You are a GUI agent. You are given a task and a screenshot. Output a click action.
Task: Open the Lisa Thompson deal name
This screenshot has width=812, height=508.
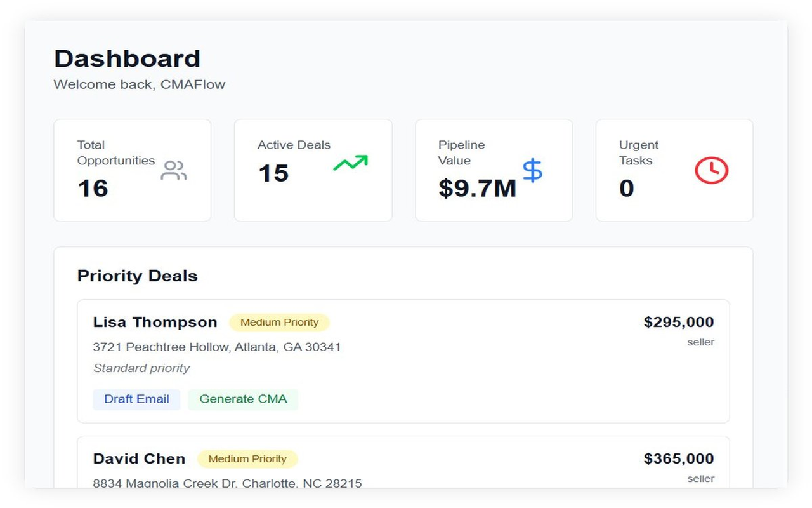click(155, 323)
